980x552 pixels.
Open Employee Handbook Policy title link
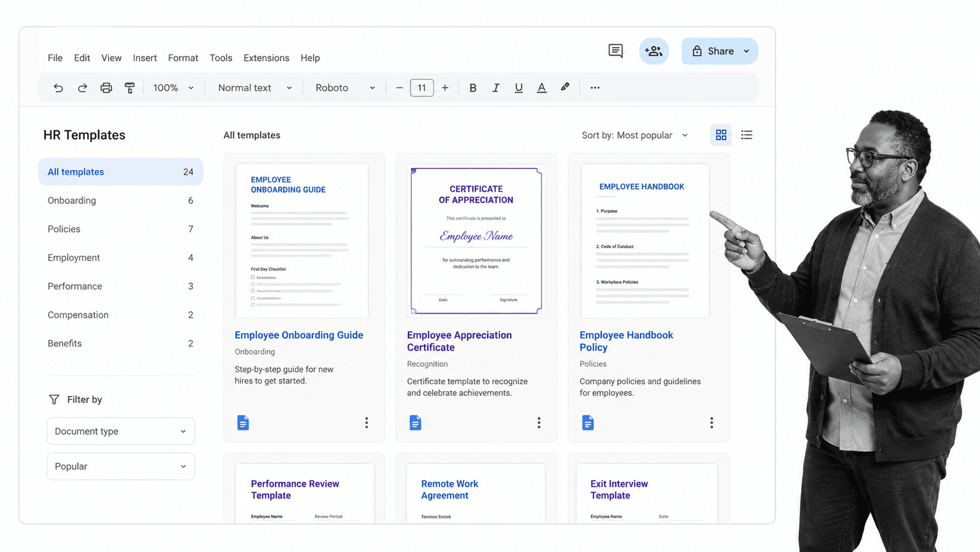[627, 341]
